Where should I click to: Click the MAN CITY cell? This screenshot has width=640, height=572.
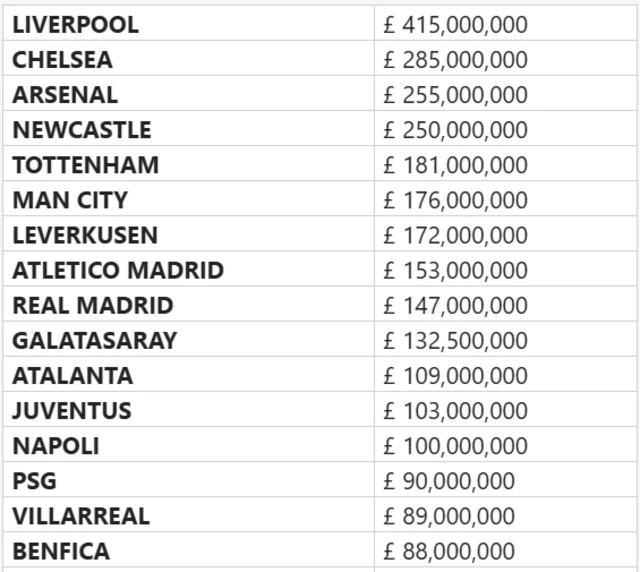(70, 200)
